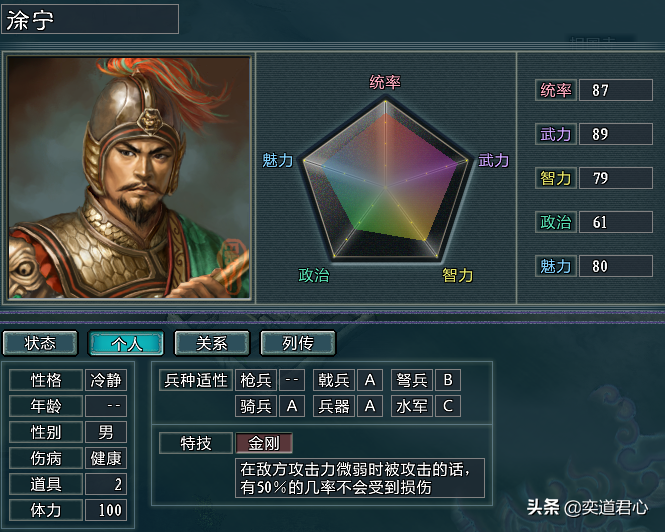Select the 个人 tab
The height and width of the screenshot is (532, 665).
pyautogui.click(x=127, y=343)
